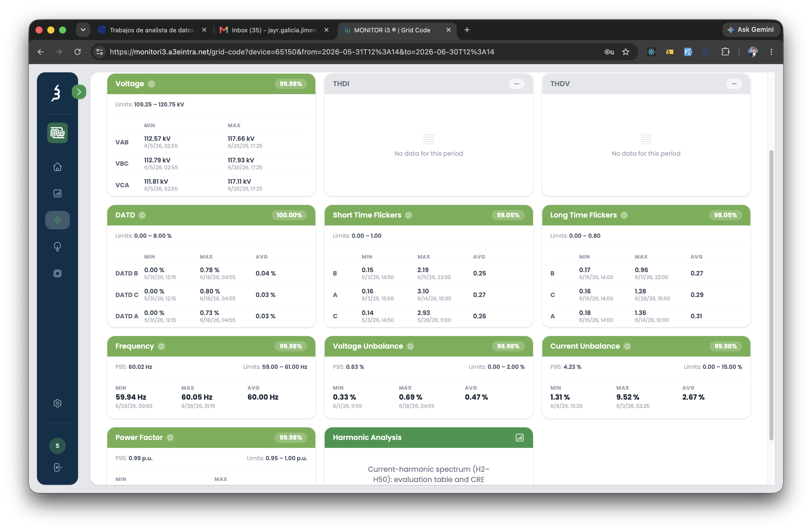Show info for Long Time Flickers

point(624,215)
